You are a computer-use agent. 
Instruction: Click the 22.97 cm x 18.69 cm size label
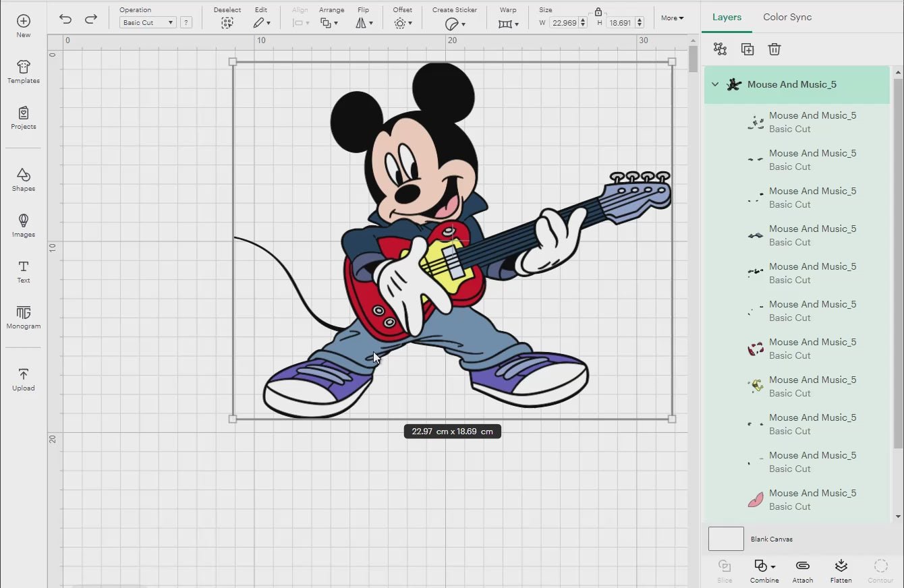coord(452,432)
